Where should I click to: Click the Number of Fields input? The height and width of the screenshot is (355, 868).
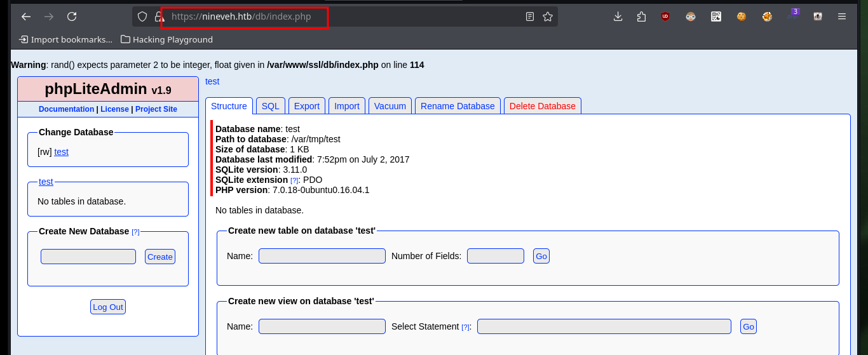(x=496, y=256)
